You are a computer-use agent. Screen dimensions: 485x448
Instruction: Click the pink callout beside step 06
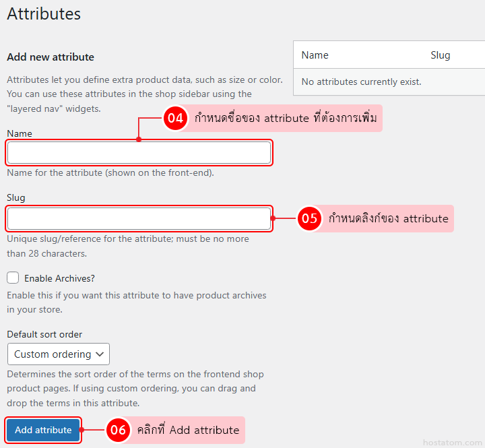pos(187,430)
